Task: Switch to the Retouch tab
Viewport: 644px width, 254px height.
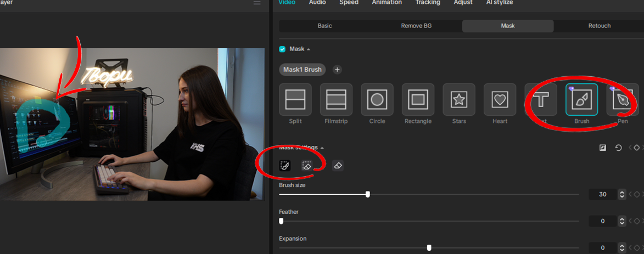Action: pos(599,26)
